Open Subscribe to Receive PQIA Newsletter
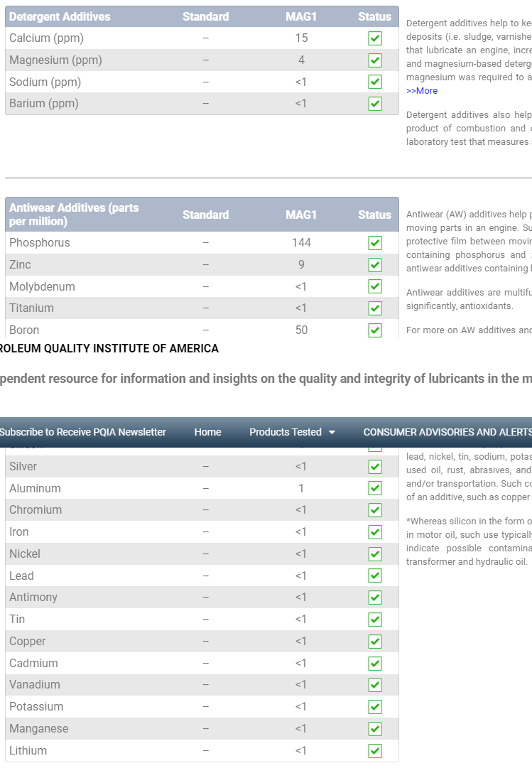 coord(82,432)
